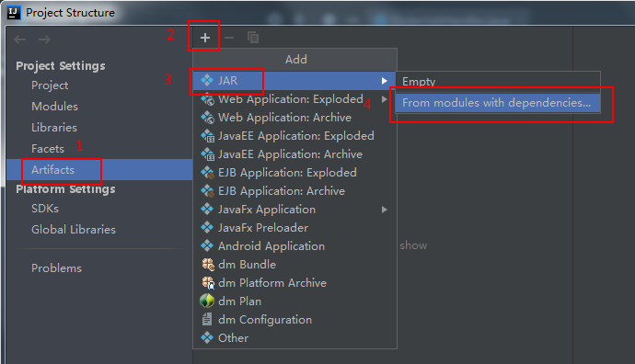Select JAR from the Add menu
The width and height of the screenshot is (635, 364).
click(294, 81)
